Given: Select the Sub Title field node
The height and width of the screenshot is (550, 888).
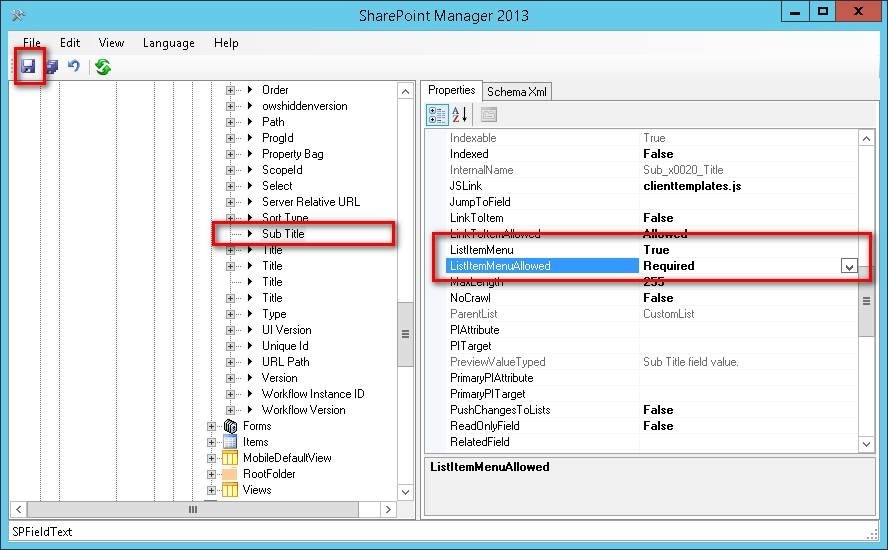Looking at the screenshot, I should [283, 234].
